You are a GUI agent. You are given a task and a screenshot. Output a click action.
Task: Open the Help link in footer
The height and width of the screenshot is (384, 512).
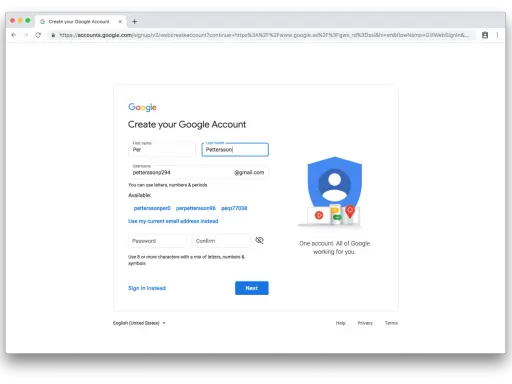pyautogui.click(x=340, y=323)
